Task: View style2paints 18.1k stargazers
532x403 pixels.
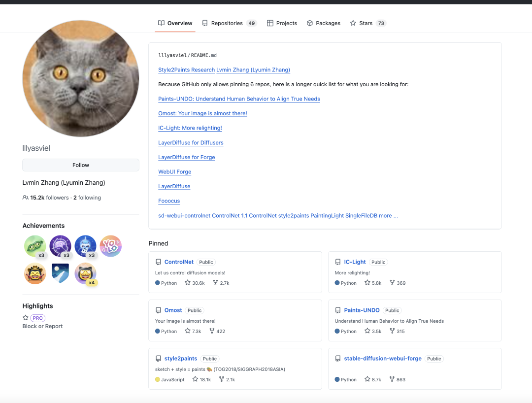Action: [x=201, y=379]
